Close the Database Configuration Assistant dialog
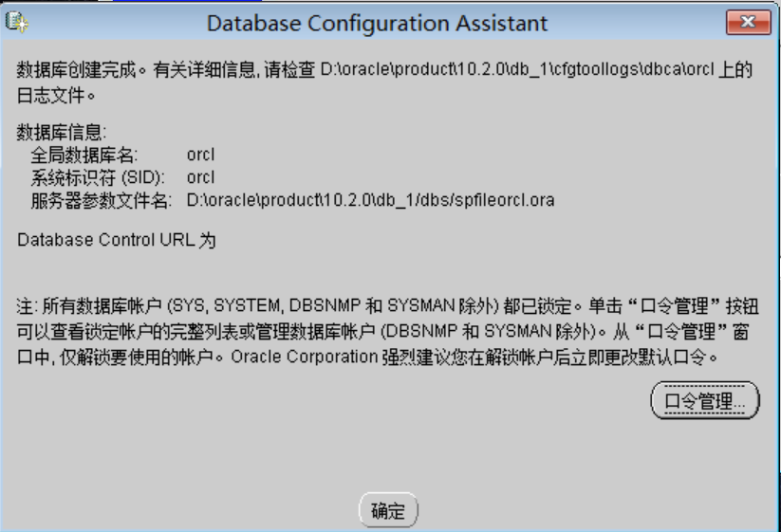Viewport: 781px width, 532px height. [748, 23]
